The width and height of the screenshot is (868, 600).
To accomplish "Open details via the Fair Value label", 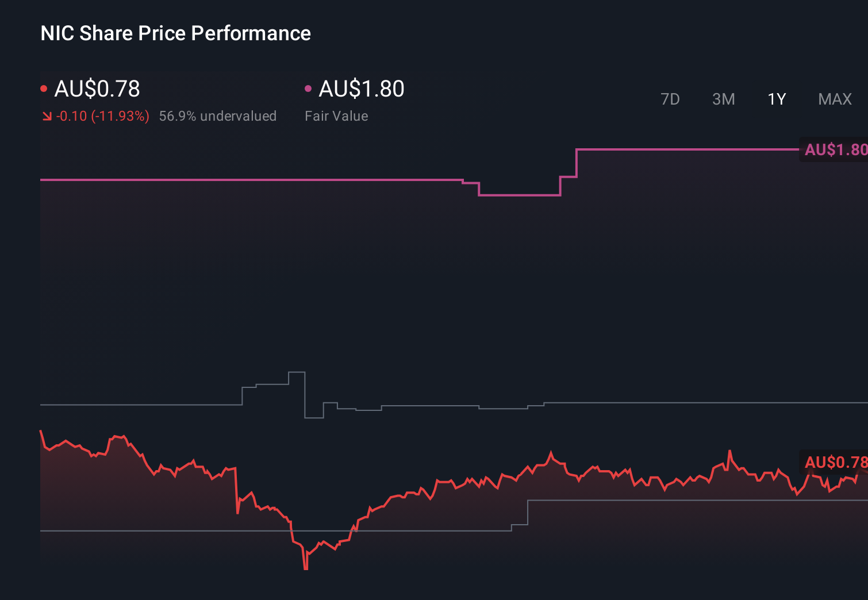I will point(337,116).
